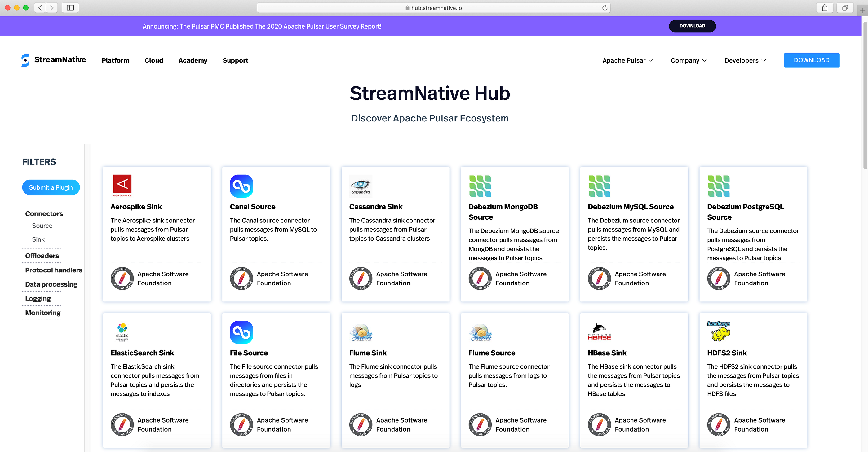Click the browser address bar
Image resolution: width=868 pixels, height=452 pixels.
tap(434, 7)
